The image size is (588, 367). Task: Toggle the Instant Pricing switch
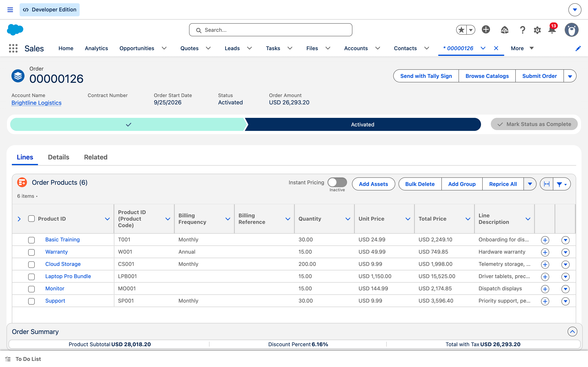pos(337,182)
